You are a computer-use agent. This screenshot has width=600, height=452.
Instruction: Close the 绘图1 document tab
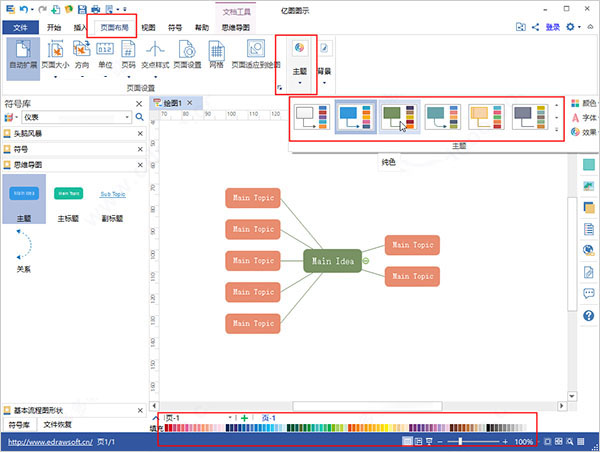point(189,103)
